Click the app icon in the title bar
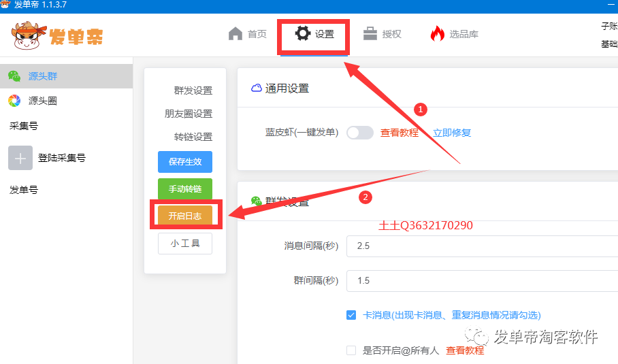The image size is (618, 364). point(5,4)
